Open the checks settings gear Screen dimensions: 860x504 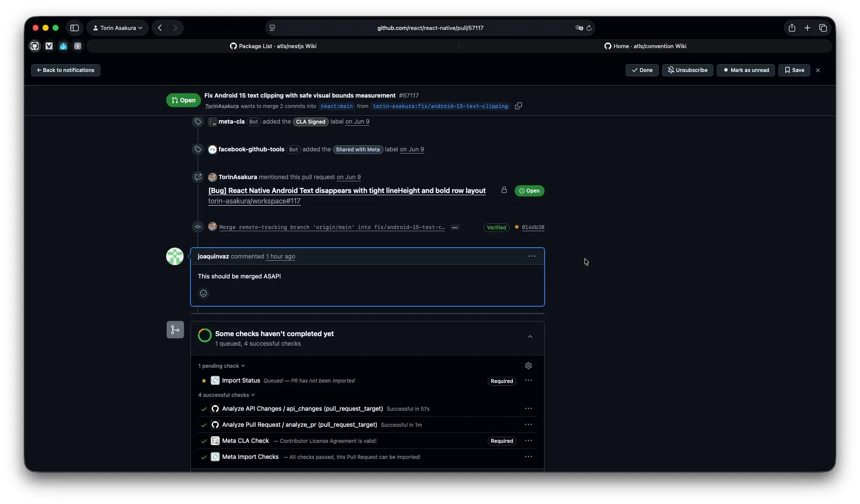tap(528, 366)
